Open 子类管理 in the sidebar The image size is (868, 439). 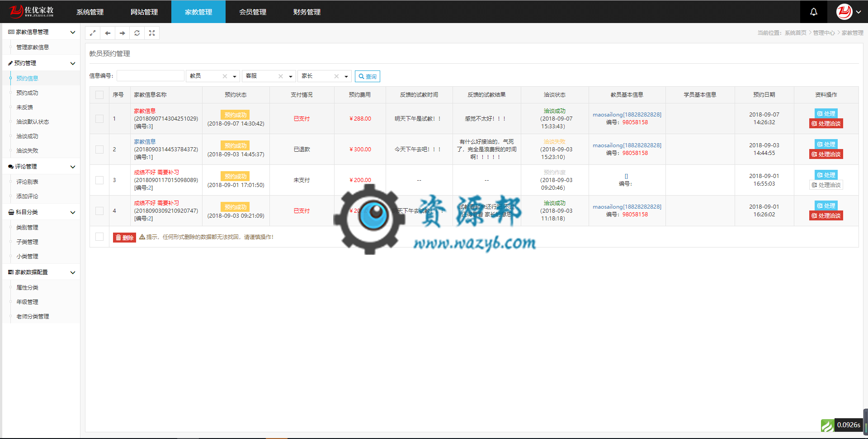tap(27, 242)
